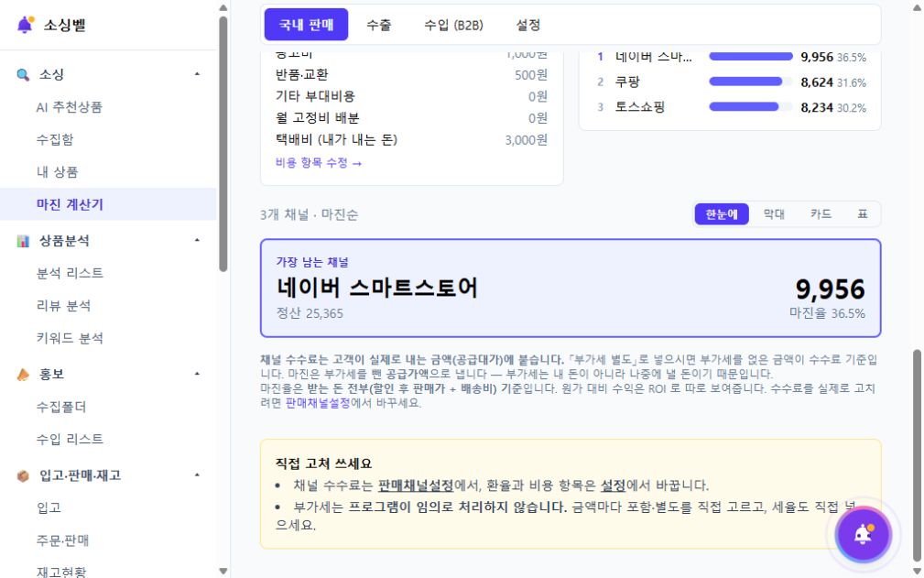Viewport: 924px width, 578px height.
Task: Switch to the 설정 tab
Action: 528,25
